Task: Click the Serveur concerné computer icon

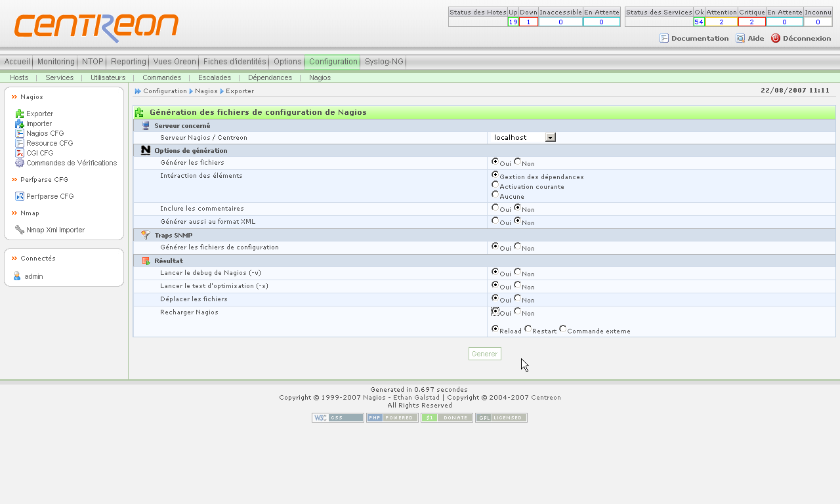Action: [146, 125]
